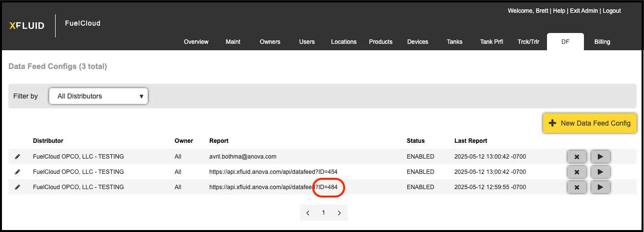Click the Report column header
The image size is (644, 232).
[x=219, y=141]
